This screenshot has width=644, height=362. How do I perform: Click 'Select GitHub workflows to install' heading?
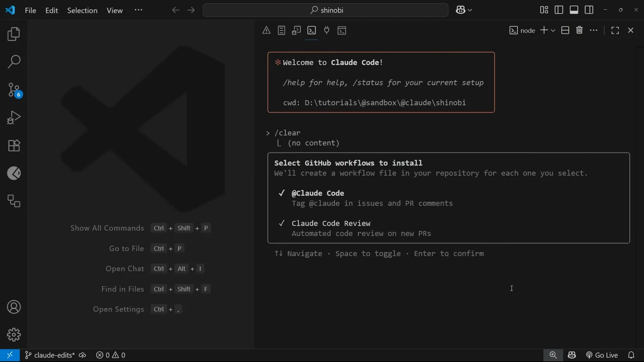[348, 163]
